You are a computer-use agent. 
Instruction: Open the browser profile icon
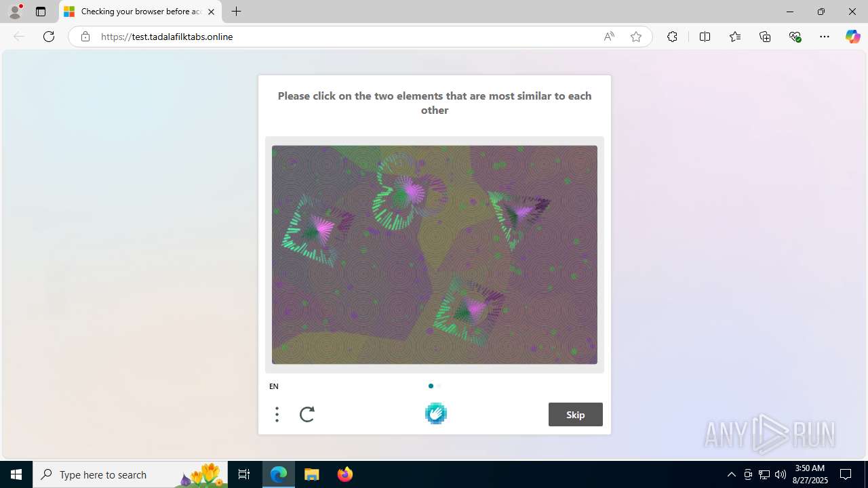coord(15,12)
